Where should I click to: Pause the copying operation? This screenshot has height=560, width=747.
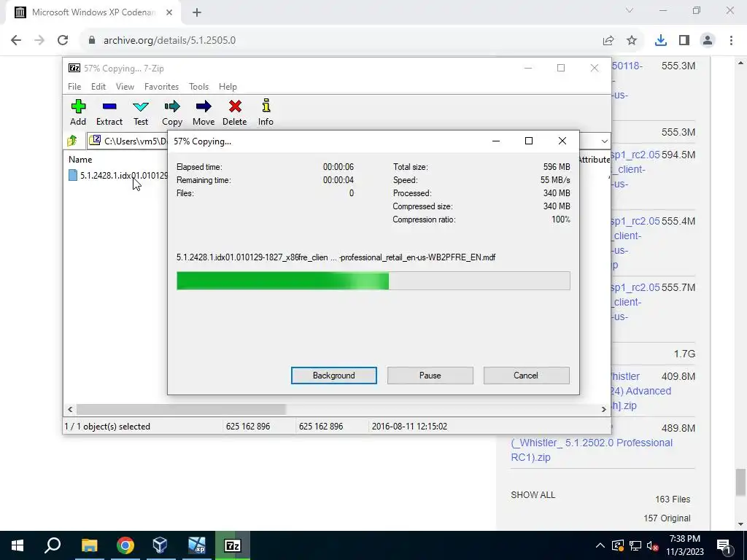coord(430,376)
